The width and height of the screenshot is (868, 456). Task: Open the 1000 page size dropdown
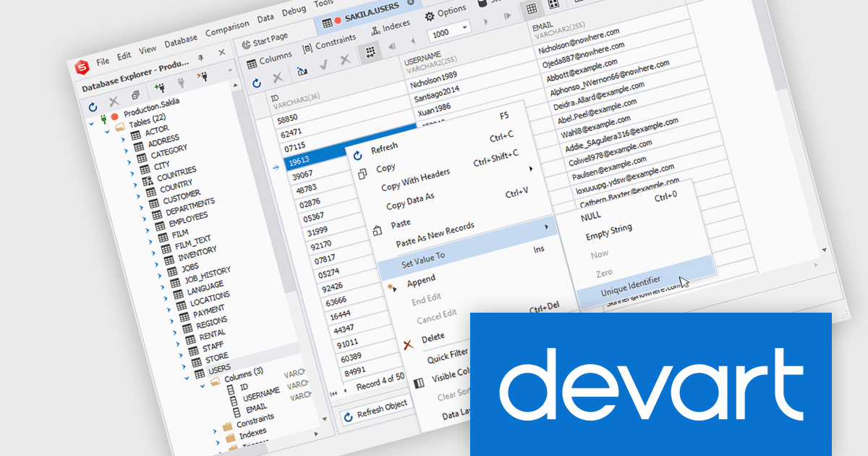pyautogui.click(x=464, y=27)
